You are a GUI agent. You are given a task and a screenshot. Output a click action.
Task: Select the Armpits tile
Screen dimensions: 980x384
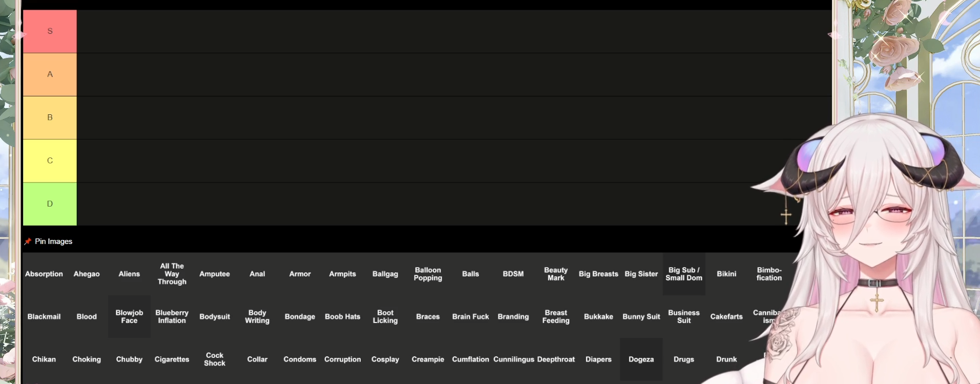343,274
